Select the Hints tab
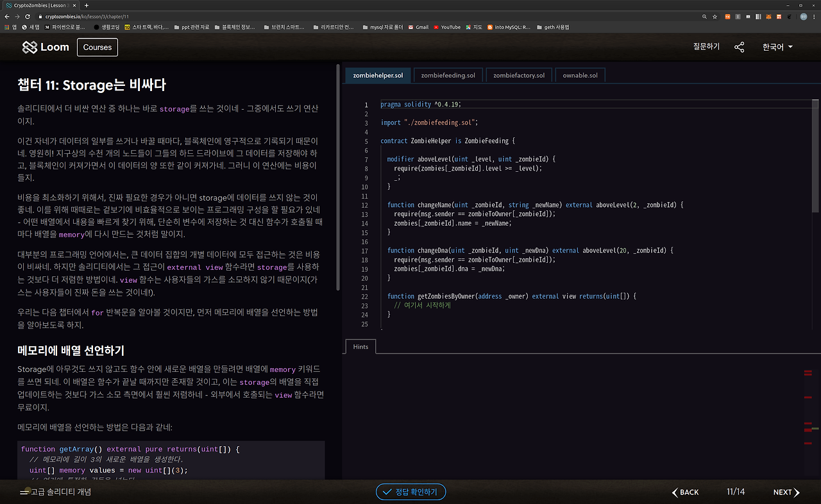This screenshot has width=821, height=504. (360, 347)
